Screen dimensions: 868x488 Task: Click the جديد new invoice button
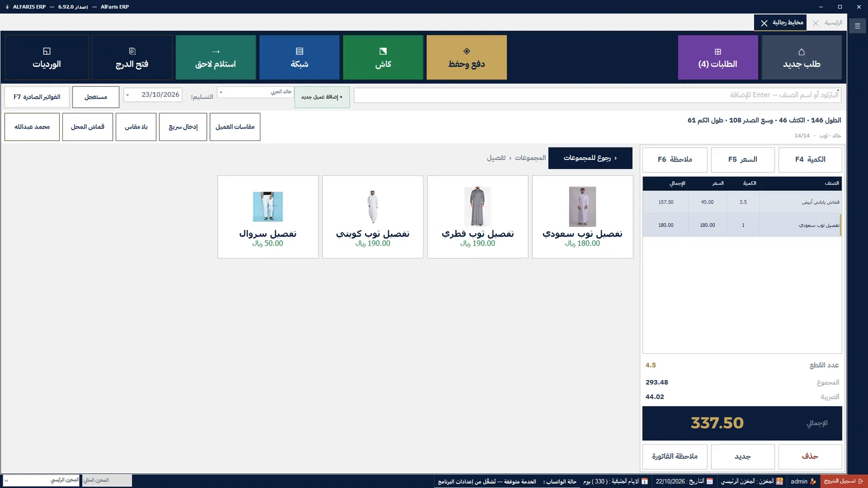coord(743,457)
